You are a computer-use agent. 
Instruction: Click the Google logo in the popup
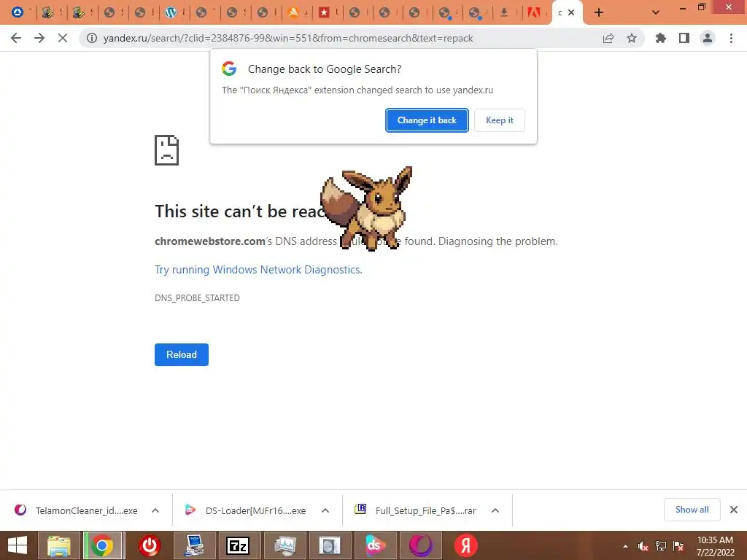coord(229,69)
